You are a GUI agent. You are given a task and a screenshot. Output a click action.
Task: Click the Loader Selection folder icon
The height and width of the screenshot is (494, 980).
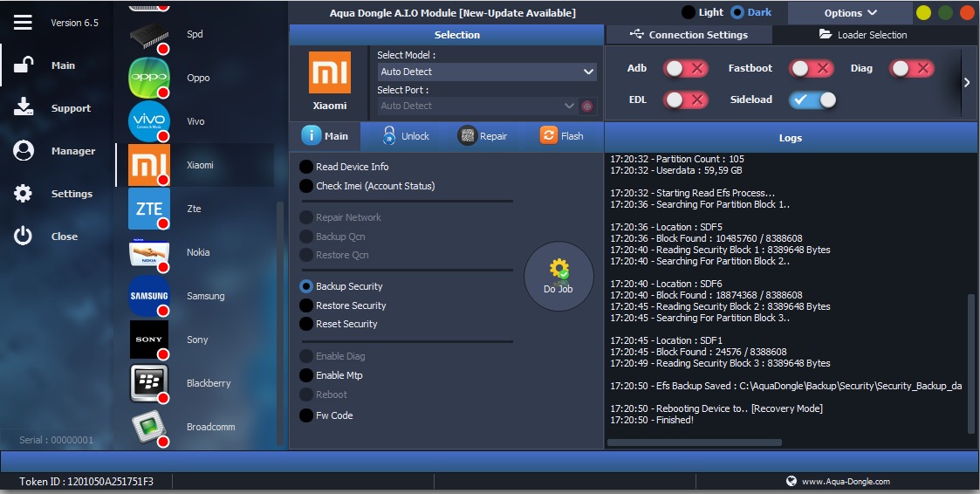pos(825,34)
